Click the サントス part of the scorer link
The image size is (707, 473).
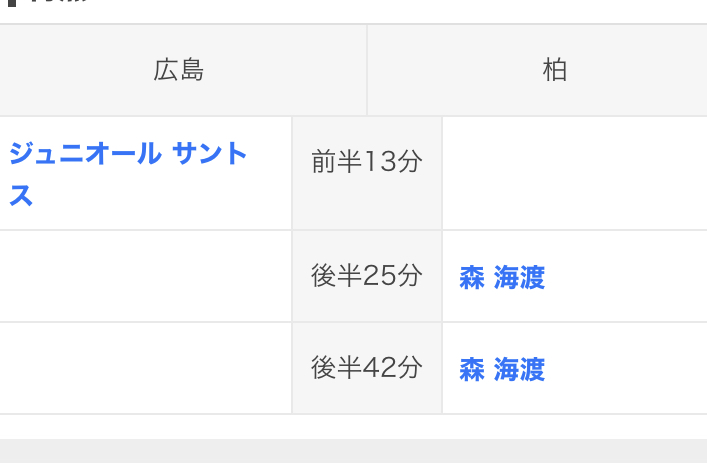[x=210, y=153]
